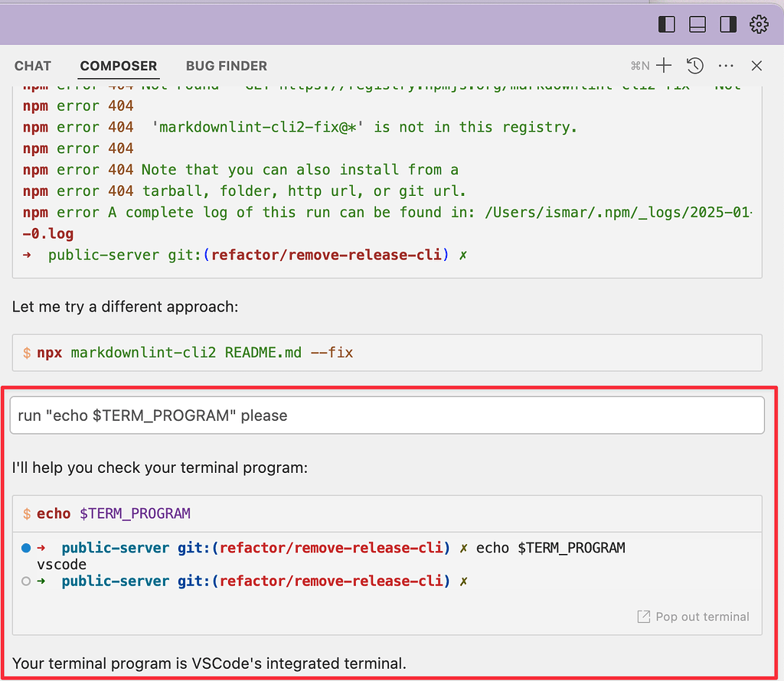The height and width of the screenshot is (681, 784).
Task: Start a new composer session
Action: point(665,66)
